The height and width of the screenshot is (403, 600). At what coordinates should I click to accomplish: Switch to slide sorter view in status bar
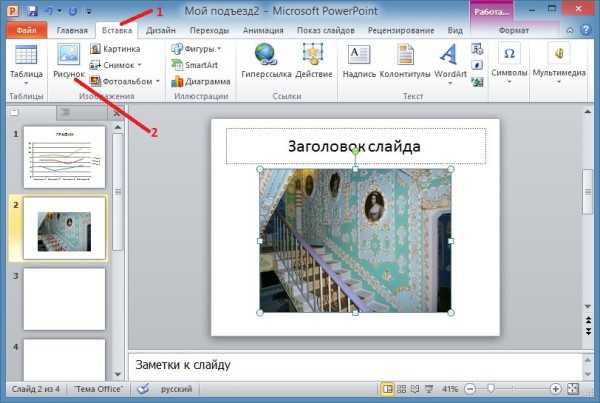point(402,388)
